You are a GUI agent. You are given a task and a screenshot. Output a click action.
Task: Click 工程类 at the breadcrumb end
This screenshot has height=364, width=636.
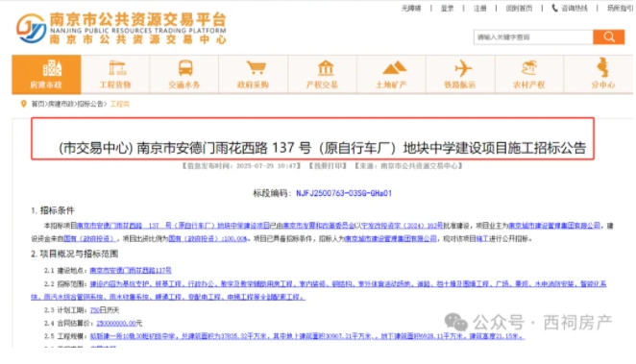click(x=120, y=104)
